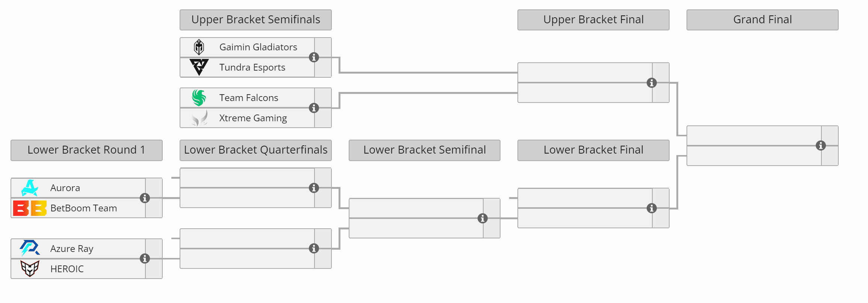Click the Gaimin Gladiators team logo
The height and width of the screenshot is (303, 868).
(x=199, y=47)
